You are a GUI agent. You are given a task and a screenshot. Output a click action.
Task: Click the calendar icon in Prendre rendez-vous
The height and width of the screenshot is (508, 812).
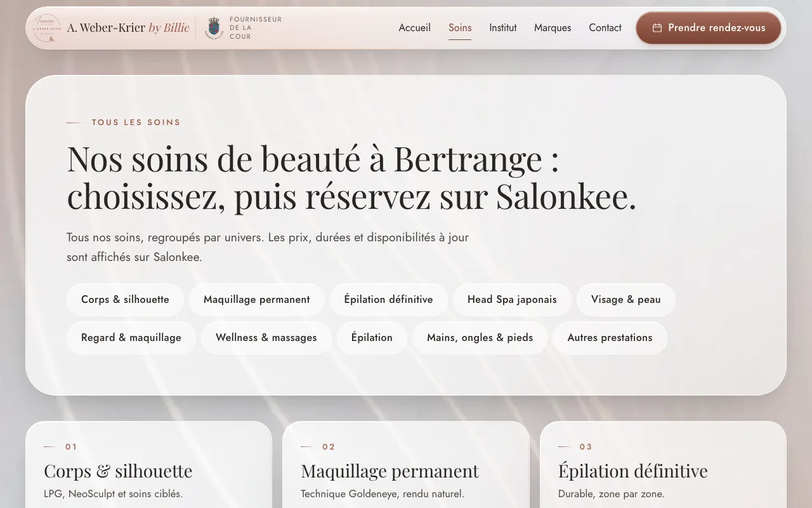click(657, 28)
